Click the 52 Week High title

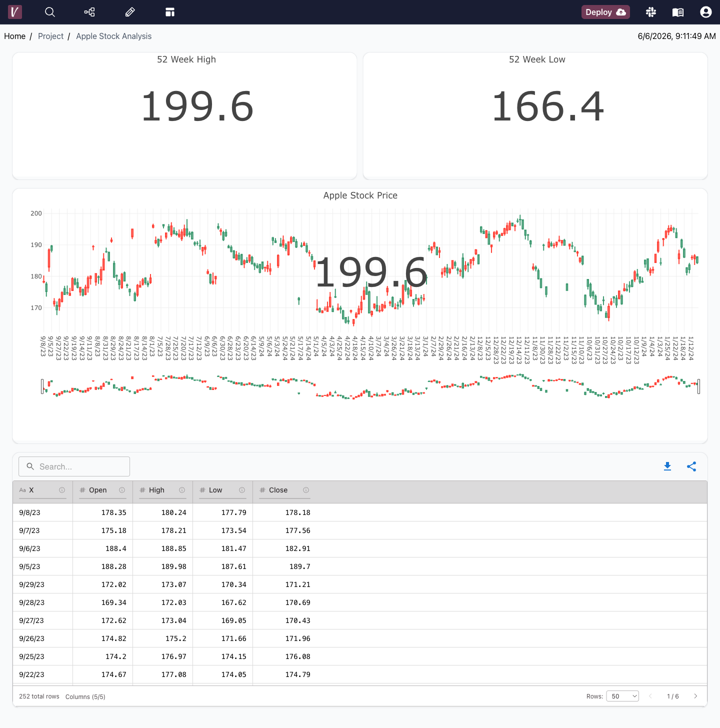coord(186,59)
